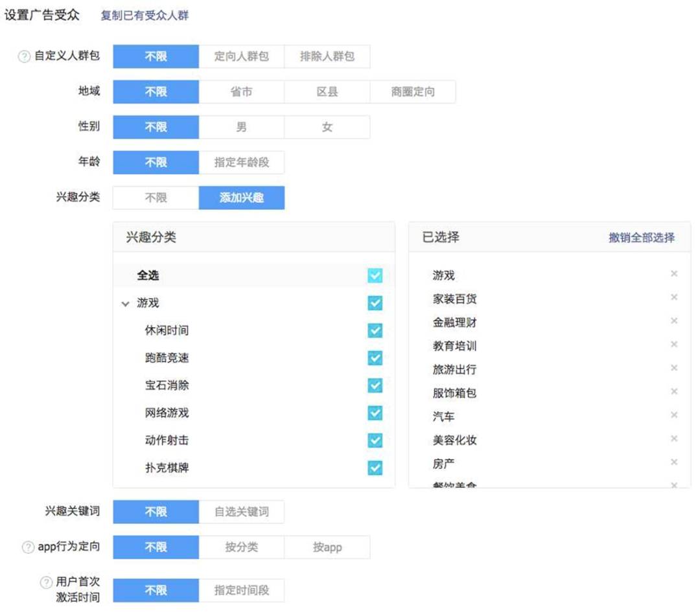The image size is (700, 614).
Task: Remove 美容化妆 from 已选择 list
Action: [x=674, y=440]
